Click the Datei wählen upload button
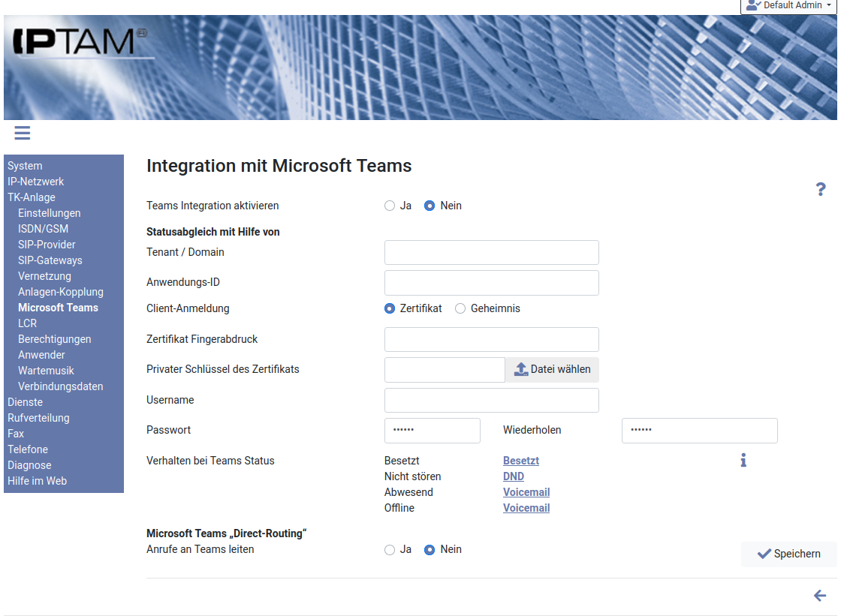The image size is (850, 616). pos(552,369)
